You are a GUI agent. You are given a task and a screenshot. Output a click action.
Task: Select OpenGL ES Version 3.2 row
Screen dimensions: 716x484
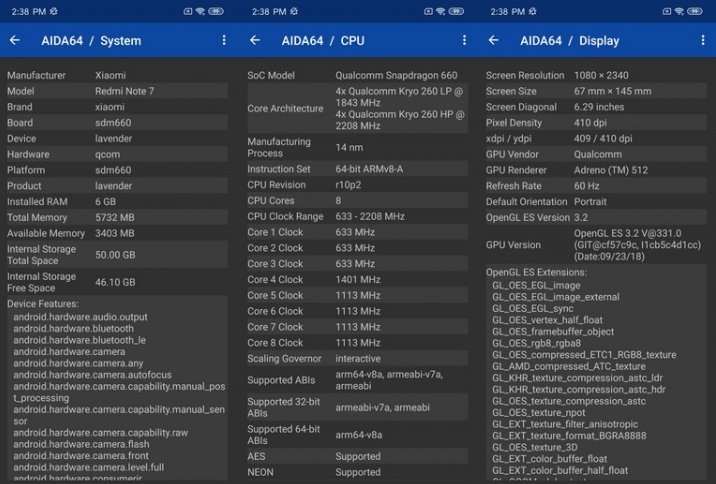click(595, 218)
